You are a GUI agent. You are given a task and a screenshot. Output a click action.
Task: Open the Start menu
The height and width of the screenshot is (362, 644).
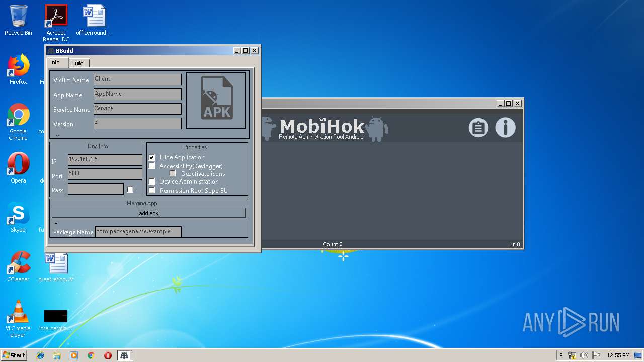(x=14, y=355)
